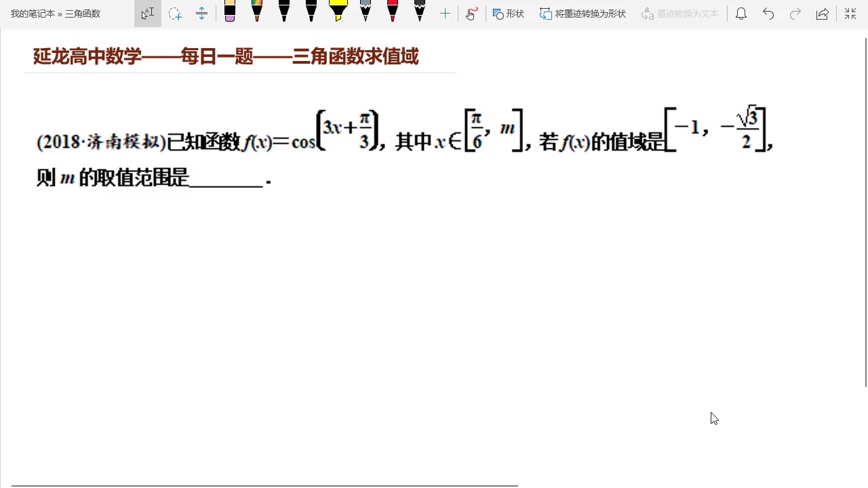The height and width of the screenshot is (488, 868).
Task: Select the type and select objects tool
Action: 148,14
